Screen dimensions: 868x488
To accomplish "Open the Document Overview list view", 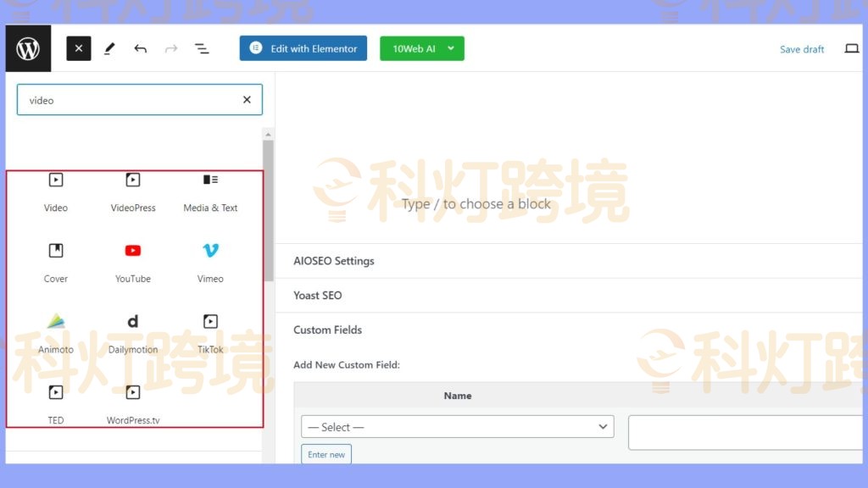I will point(202,48).
